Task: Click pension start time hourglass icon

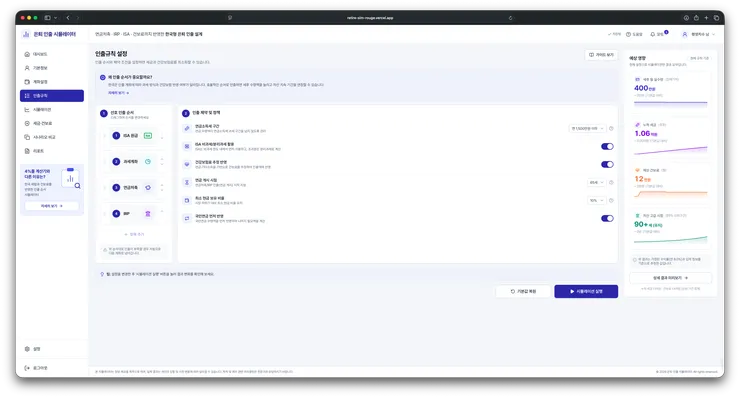Action: pos(187,182)
